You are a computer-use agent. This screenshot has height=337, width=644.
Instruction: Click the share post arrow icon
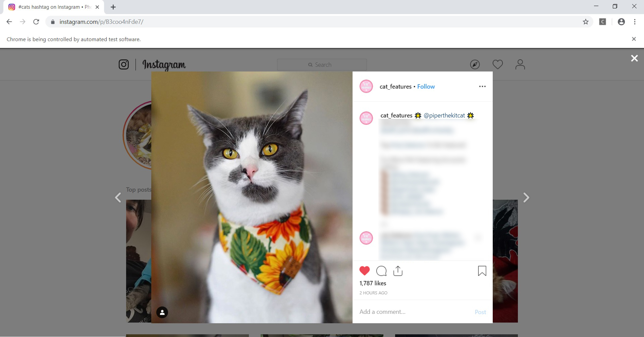coord(398,271)
